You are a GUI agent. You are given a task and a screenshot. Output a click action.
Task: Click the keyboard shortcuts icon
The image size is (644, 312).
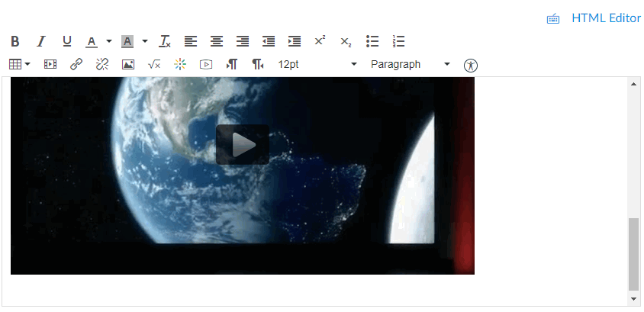coord(553,19)
